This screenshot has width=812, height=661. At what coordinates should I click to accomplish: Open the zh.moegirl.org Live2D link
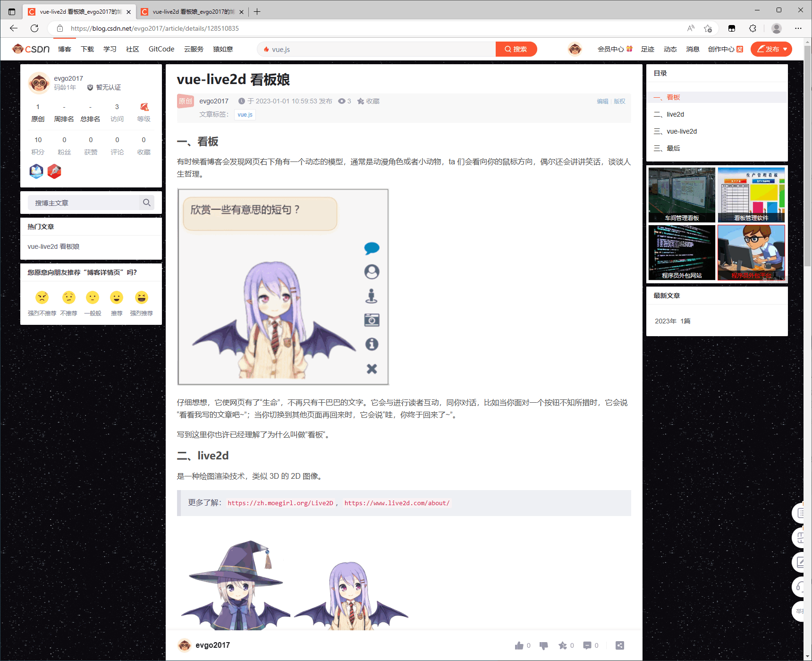click(x=280, y=503)
